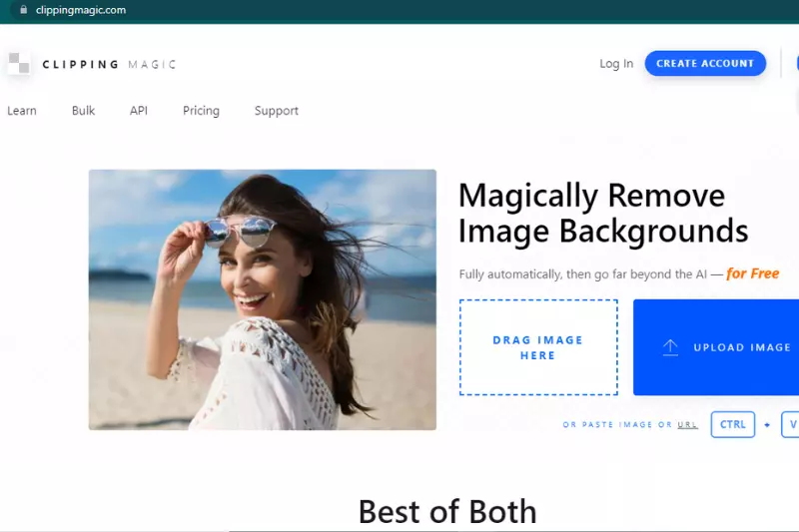Click the 'OR PASTE IMAGE OR' label

(617, 424)
